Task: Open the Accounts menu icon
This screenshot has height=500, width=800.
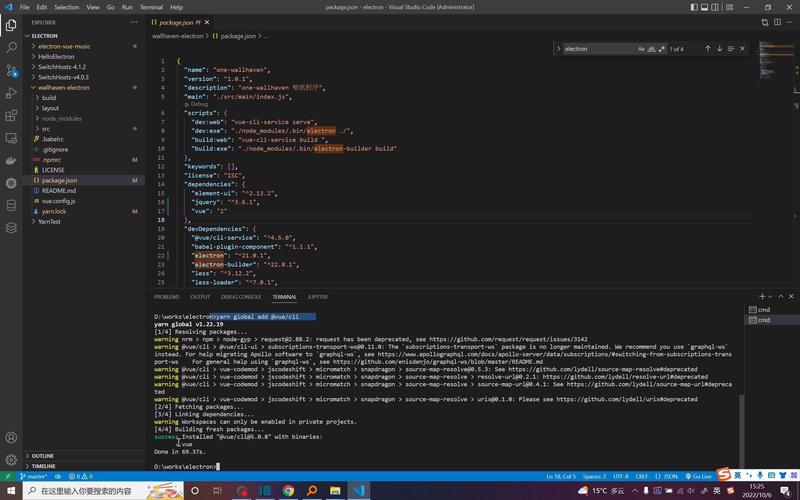Action: tap(11, 437)
